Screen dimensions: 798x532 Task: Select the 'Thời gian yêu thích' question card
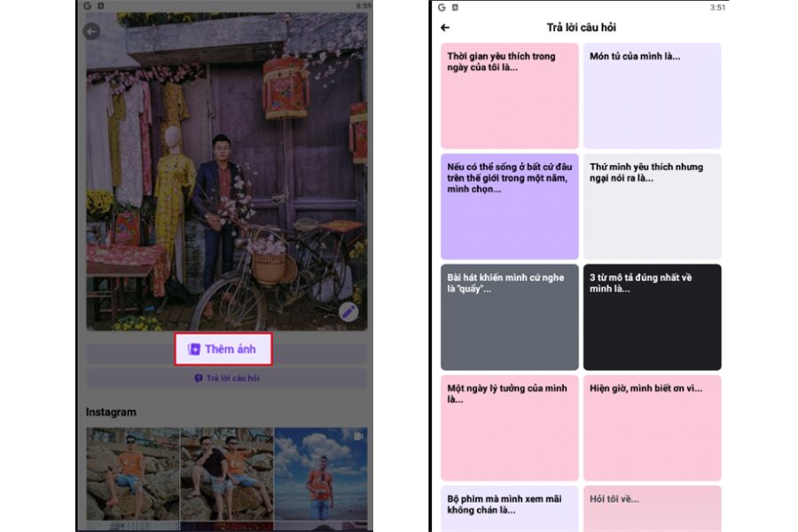coord(509,96)
